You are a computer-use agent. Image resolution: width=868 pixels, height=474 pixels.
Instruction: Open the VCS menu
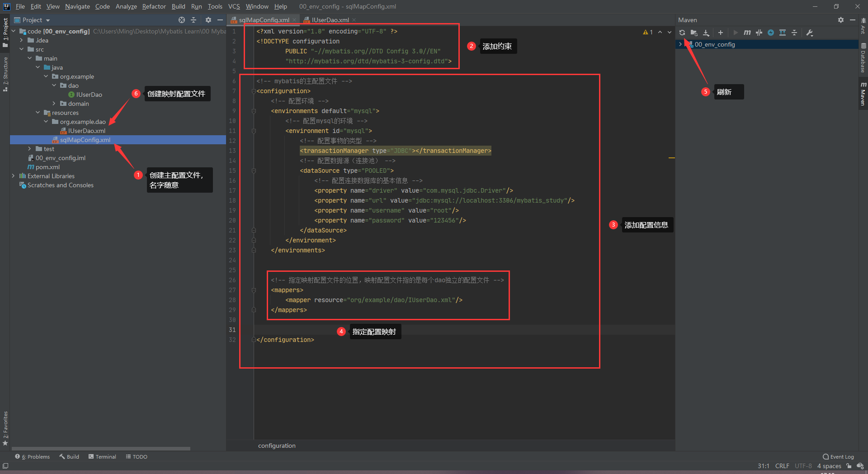click(x=234, y=6)
